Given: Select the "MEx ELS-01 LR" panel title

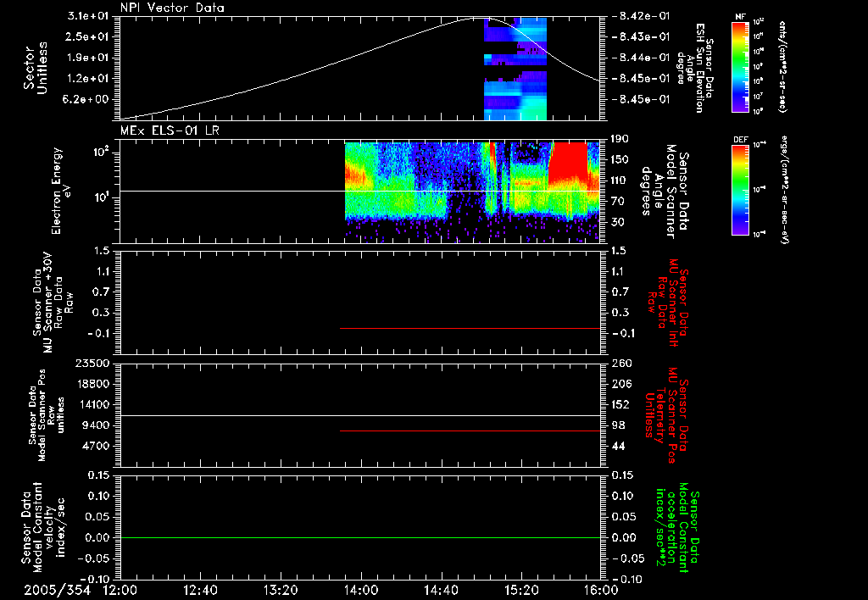Looking at the screenshot, I should point(170,131).
